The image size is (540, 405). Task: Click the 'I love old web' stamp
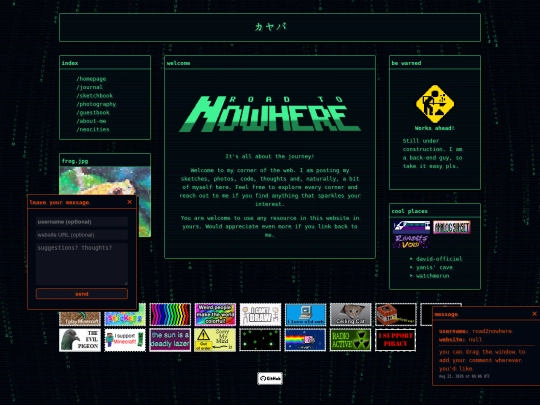(x=305, y=314)
